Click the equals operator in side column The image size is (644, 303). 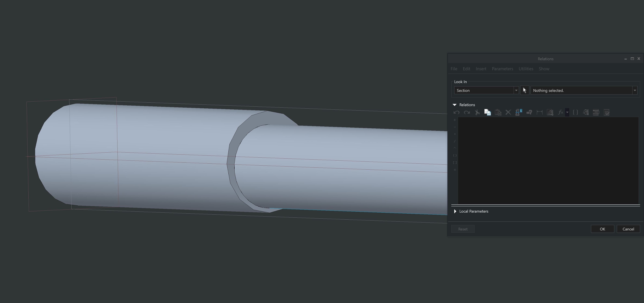click(x=455, y=170)
